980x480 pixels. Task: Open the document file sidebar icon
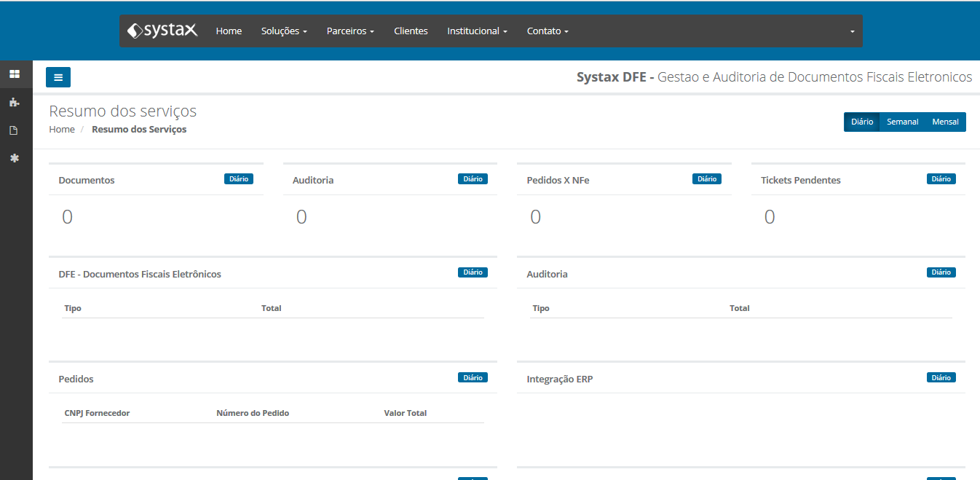pos(14,130)
